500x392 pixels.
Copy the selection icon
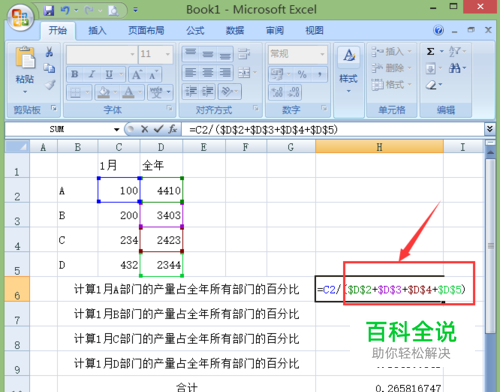[49, 68]
